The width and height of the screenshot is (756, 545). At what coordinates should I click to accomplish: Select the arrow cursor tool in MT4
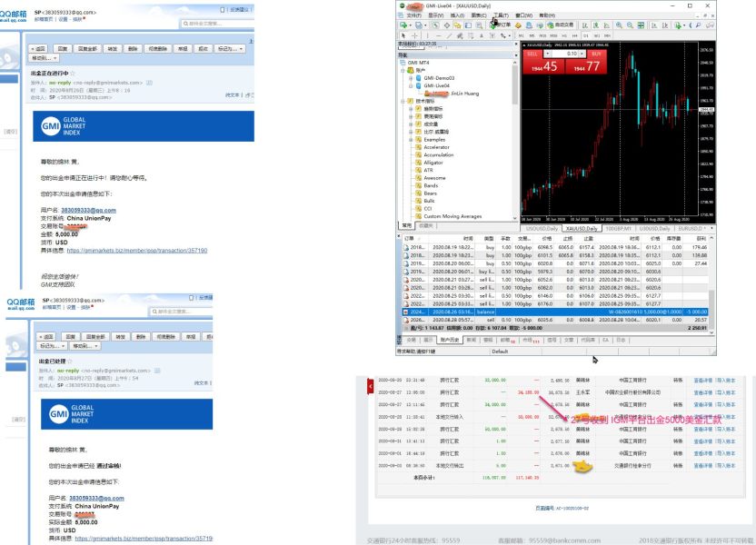[403, 35]
